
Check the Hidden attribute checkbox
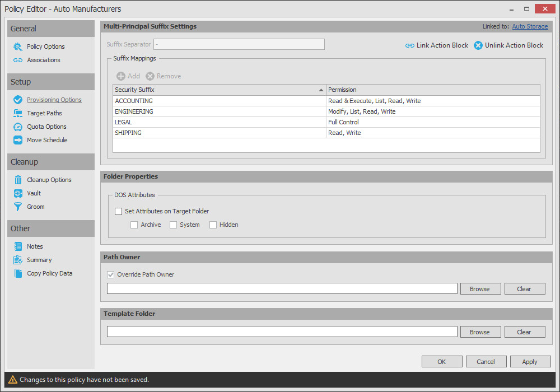(x=213, y=225)
